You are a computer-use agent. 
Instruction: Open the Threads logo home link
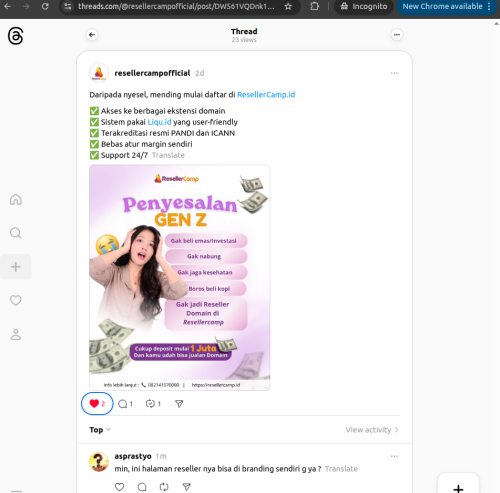16,36
